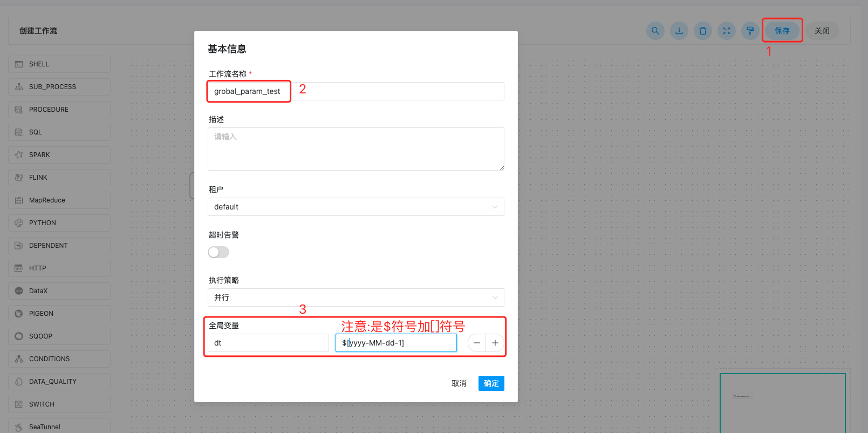The width and height of the screenshot is (868, 433).
Task: Click the 创建工作流 page title
Action: click(38, 31)
